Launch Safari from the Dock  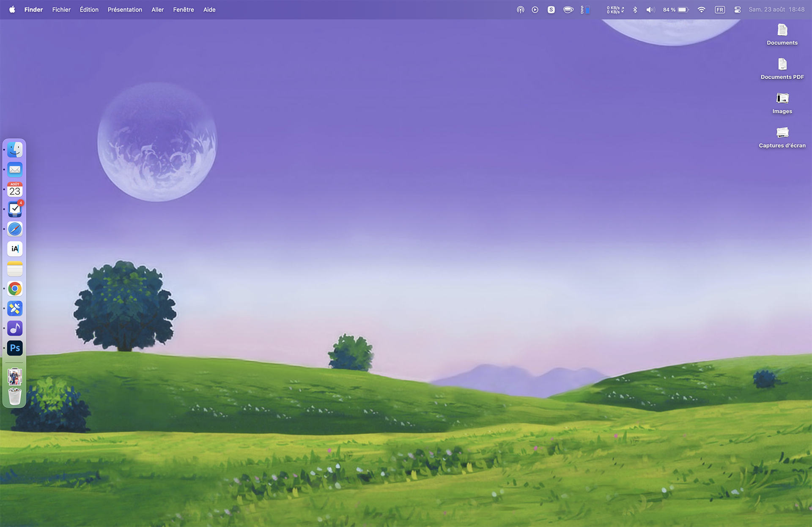coord(15,229)
